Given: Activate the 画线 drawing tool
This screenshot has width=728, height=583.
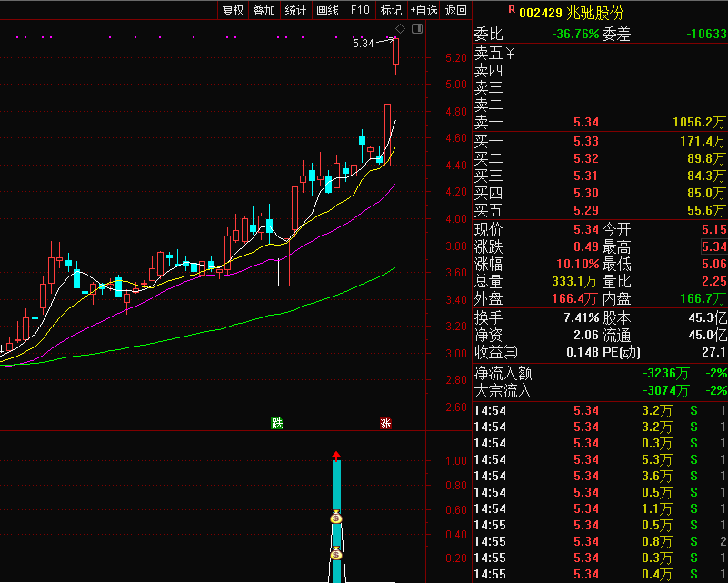Looking at the screenshot, I should pos(327,10).
